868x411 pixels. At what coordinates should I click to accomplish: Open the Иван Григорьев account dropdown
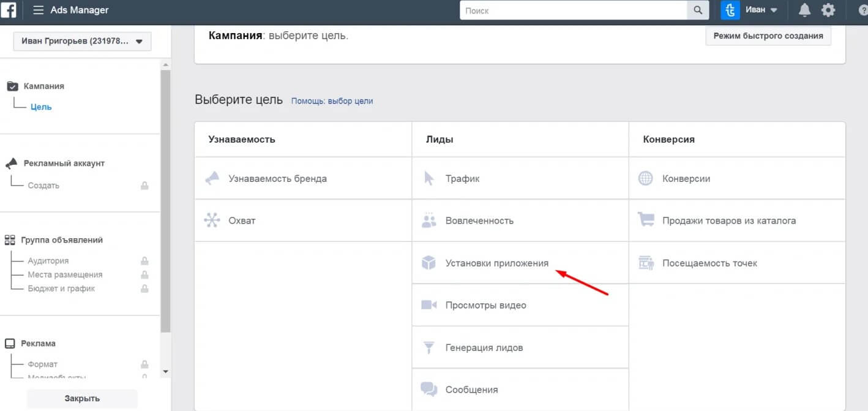pos(82,42)
